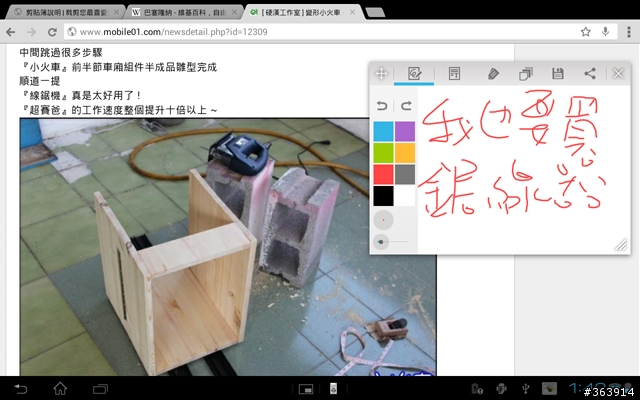
Task: Tap the Android debug notification icon
Action: coord(501,389)
